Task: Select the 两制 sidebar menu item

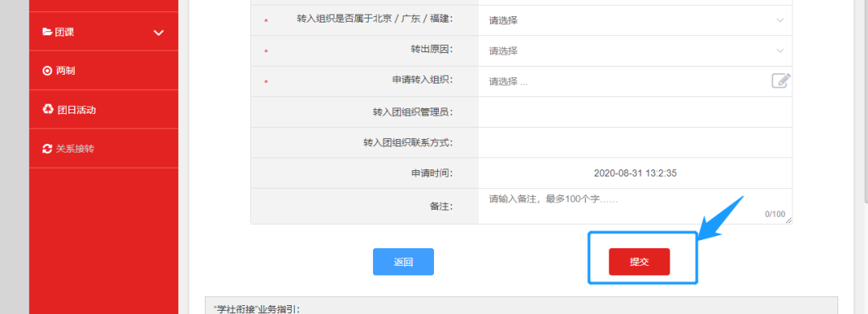Action: (x=104, y=71)
